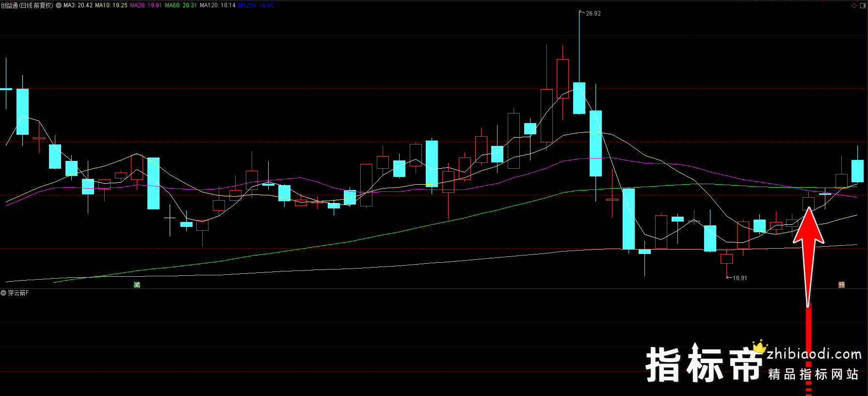Viewport: 868px width, 396px height.
Task: Click the blue MA250: 16.60 label
Action: click(256, 5)
